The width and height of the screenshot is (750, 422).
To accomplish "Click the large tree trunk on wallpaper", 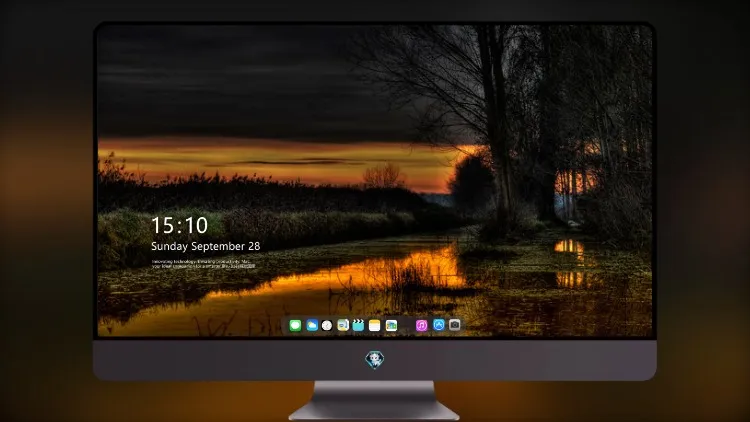I will click(497, 124).
